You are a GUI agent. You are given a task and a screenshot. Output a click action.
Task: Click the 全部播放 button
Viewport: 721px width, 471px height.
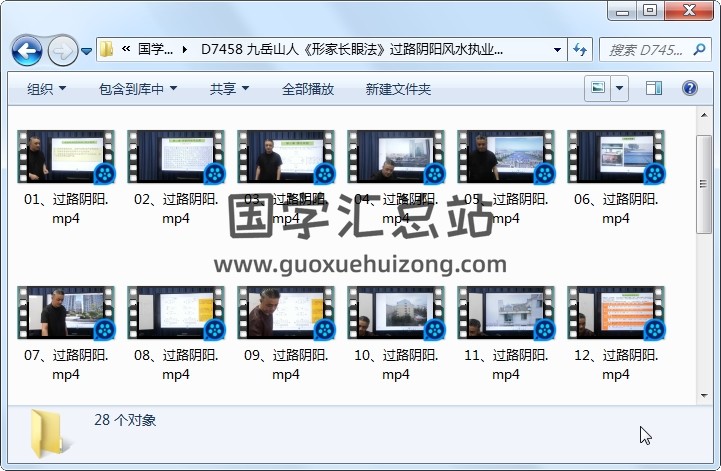308,88
